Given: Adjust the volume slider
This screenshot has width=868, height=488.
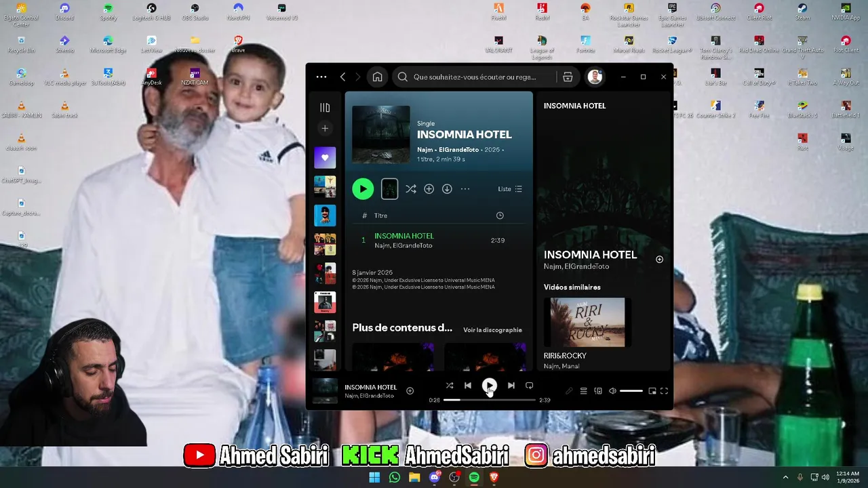Looking at the screenshot, I should pos(631,391).
